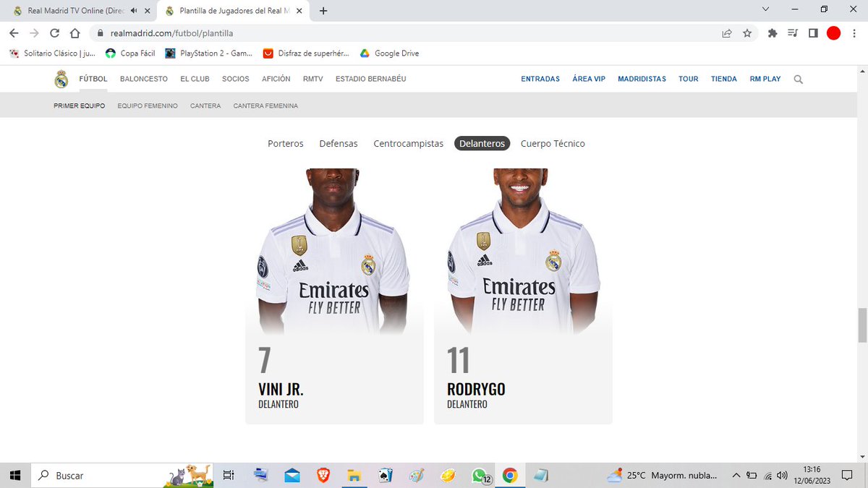Viewport: 868px width, 488px height.
Task: Go to MADRIDISTAS link
Action: [642, 79]
